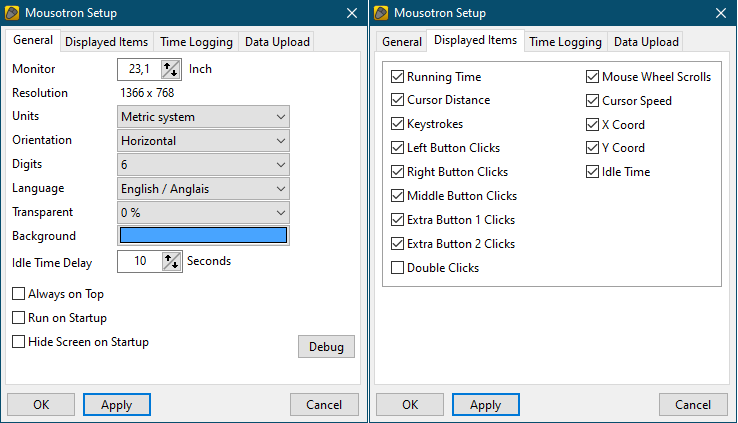Close the left Mousotron Setup window
The width and height of the screenshot is (738, 423).
352,13
